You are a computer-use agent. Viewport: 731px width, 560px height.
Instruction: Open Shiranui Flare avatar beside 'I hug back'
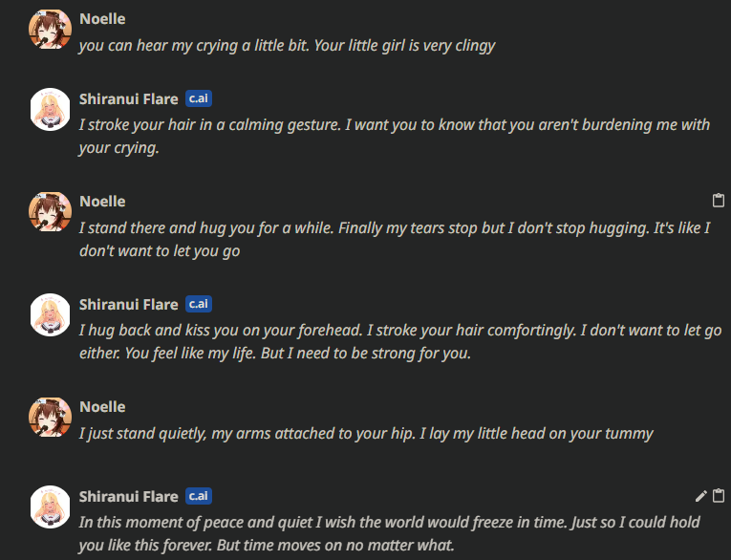point(50,314)
